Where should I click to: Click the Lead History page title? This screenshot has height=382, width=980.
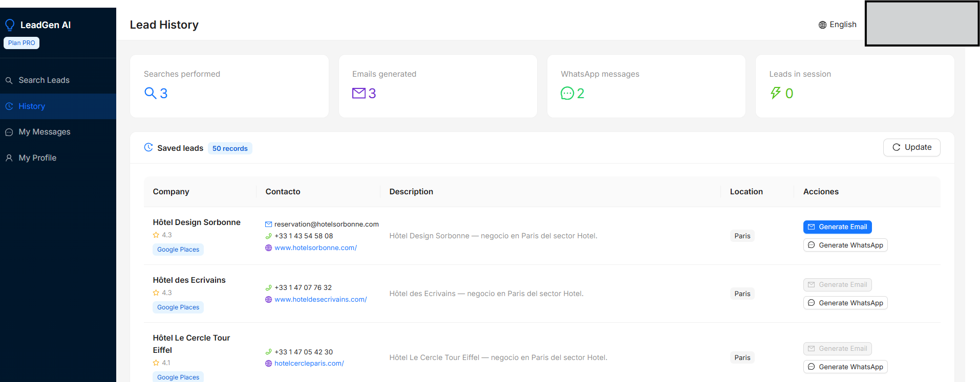tap(164, 25)
